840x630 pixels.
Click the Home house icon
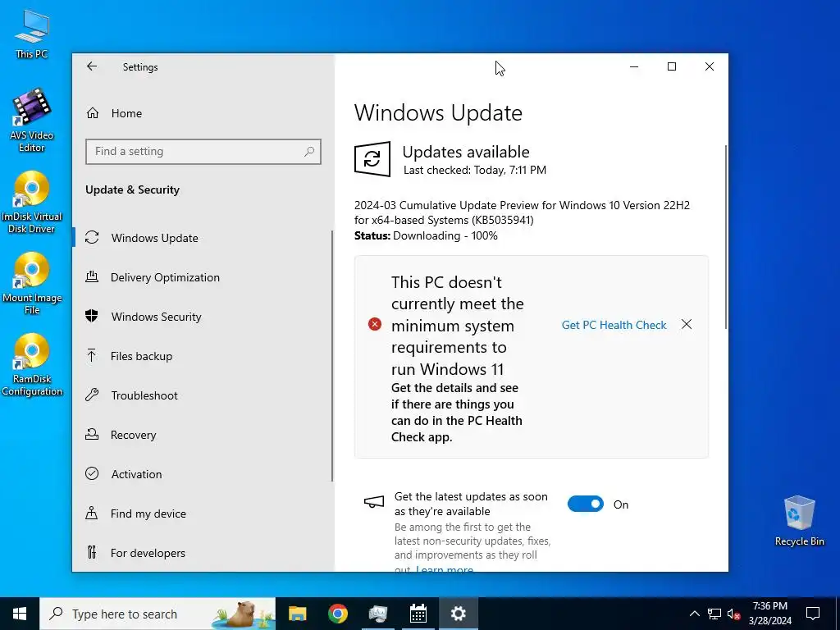pyautogui.click(x=93, y=113)
